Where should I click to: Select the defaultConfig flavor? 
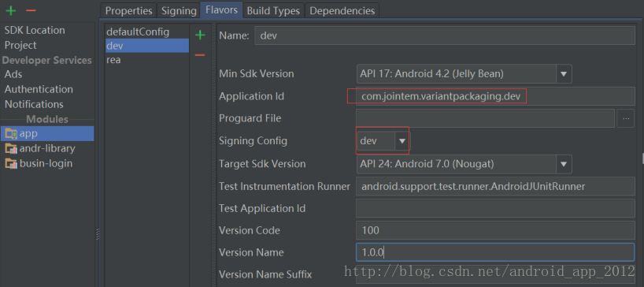[147, 32]
